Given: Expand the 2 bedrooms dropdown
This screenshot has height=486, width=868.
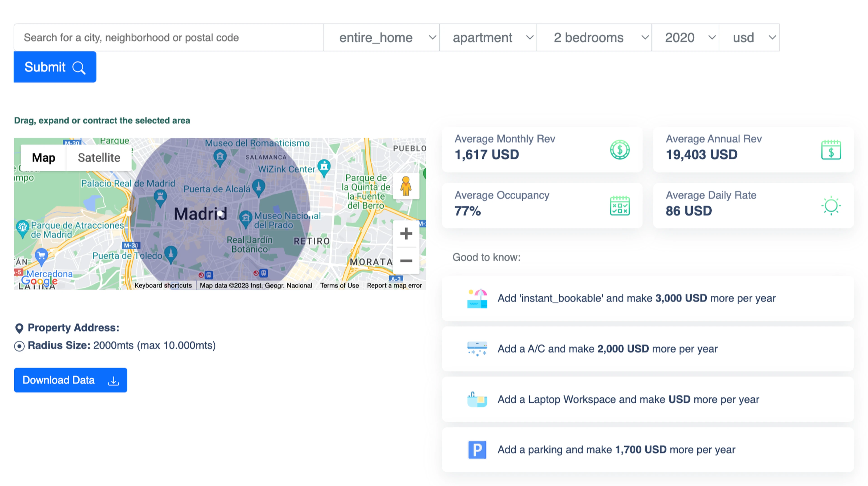Looking at the screenshot, I should tap(594, 37).
